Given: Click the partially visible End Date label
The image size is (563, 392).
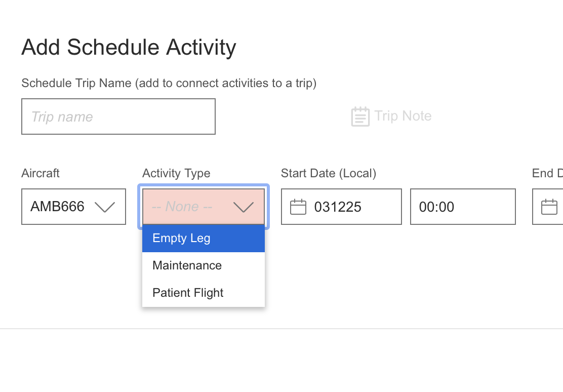Looking at the screenshot, I should [547, 173].
